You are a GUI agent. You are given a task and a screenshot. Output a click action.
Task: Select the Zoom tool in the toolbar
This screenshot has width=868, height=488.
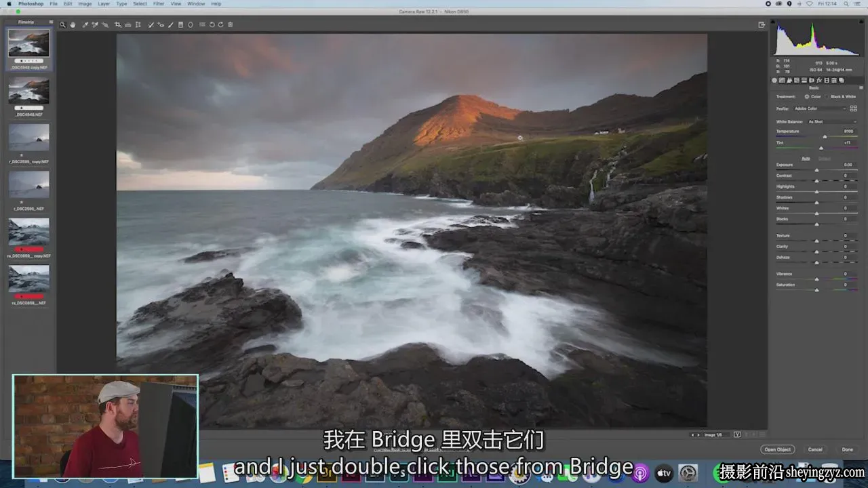pyautogui.click(x=63, y=24)
